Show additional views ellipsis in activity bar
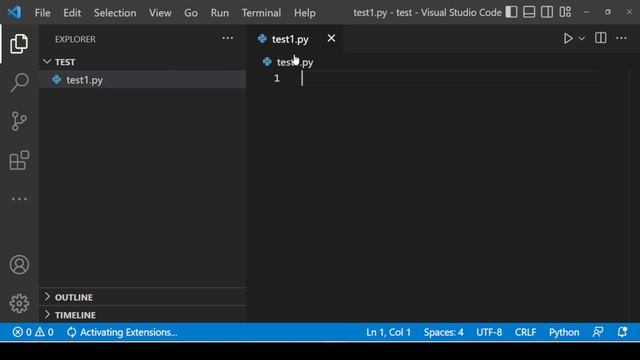 pyautogui.click(x=19, y=199)
